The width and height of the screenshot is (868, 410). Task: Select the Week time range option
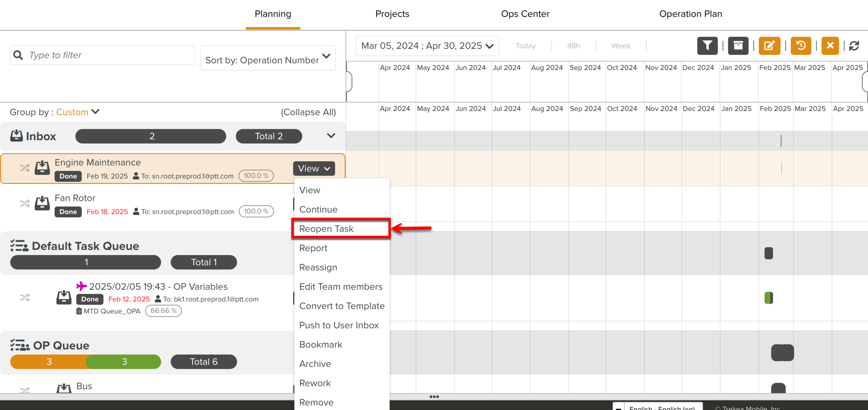coord(620,46)
